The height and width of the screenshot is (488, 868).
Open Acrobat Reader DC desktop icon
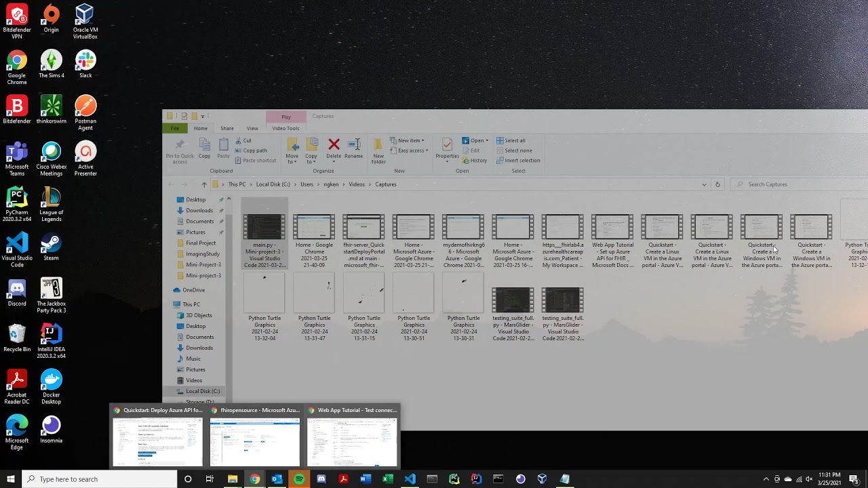click(x=17, y=386)
